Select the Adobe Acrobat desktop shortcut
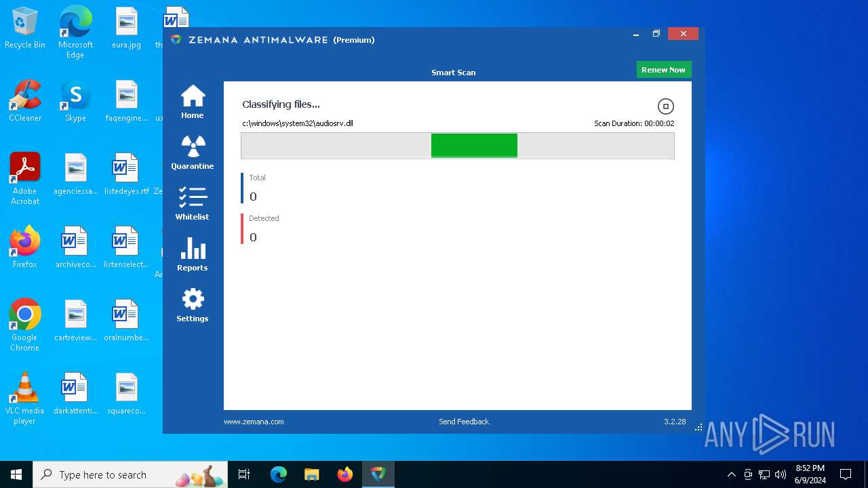This screenshot has height=488, width=868. coord(25,179)
